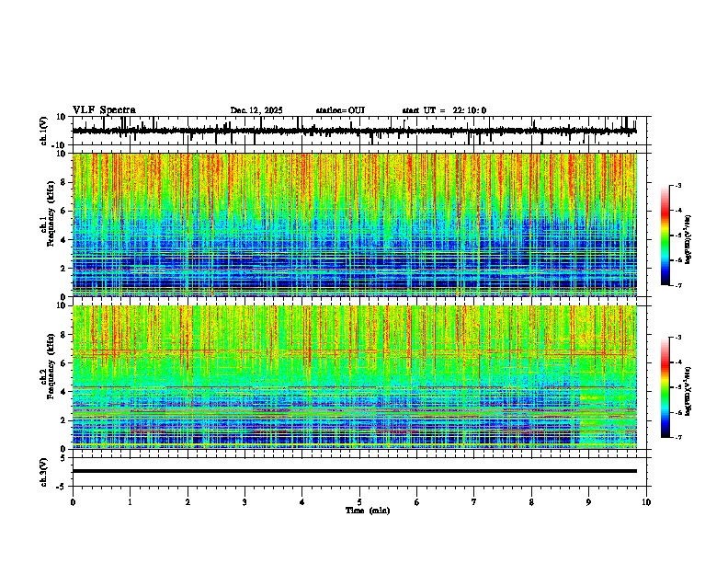Click inside the ch.2 spectrogram panel

tap(355, 377)
